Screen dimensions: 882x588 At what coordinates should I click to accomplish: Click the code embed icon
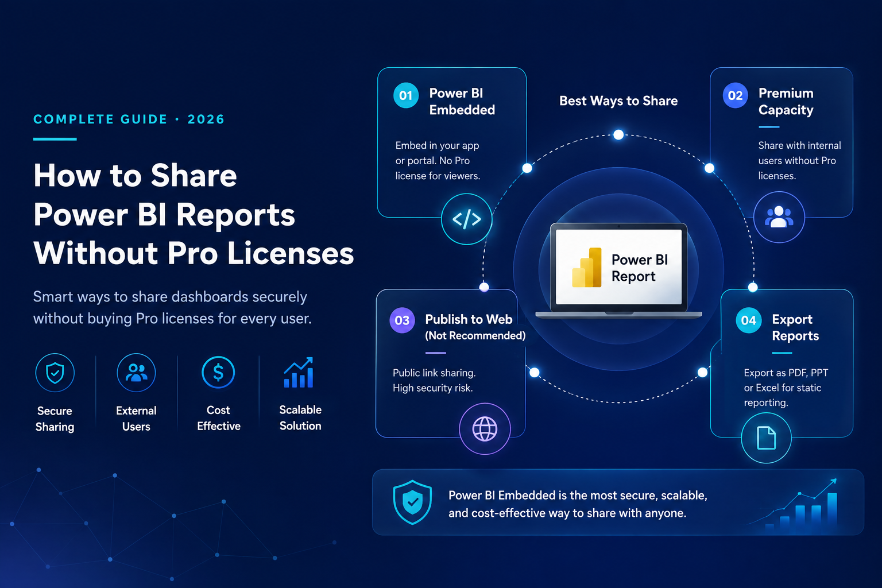(466, 219)
